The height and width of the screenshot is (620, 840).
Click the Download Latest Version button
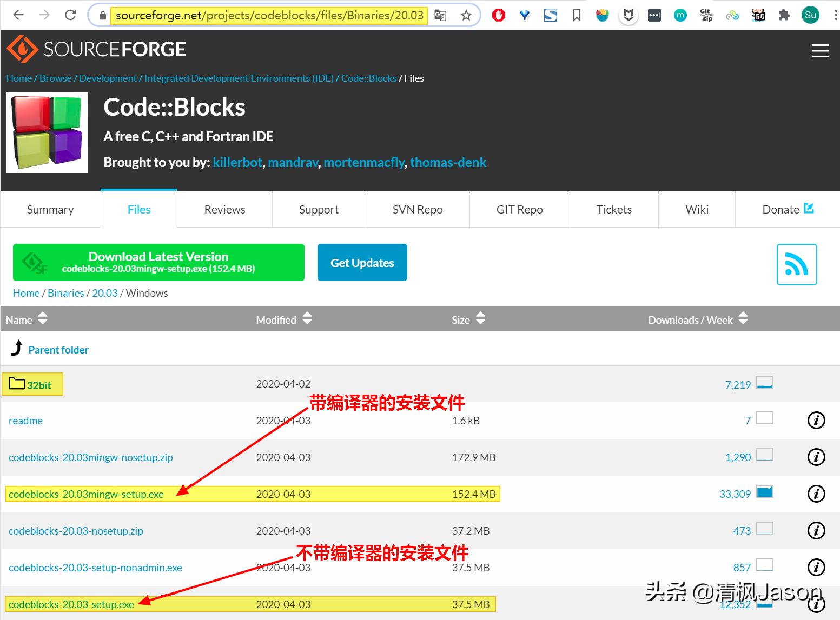(158, 262)
